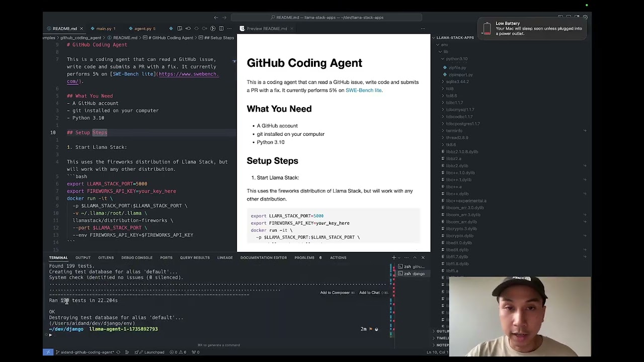Open the DEBUG CONSOLE tab

(137, 258)
